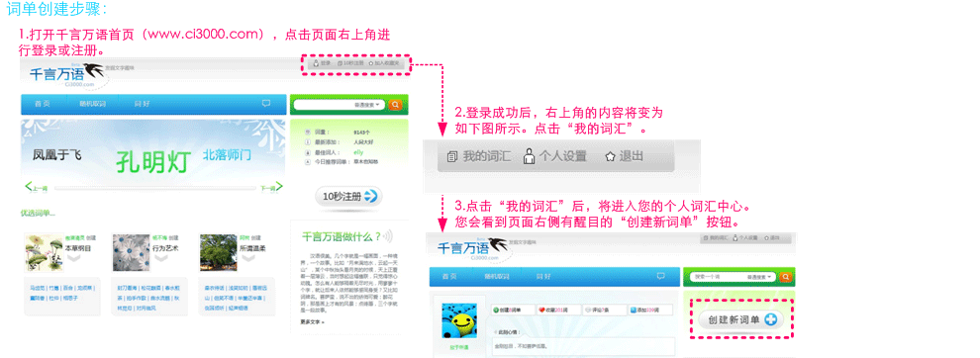Click 优选词单... heading

click(38, 213)
